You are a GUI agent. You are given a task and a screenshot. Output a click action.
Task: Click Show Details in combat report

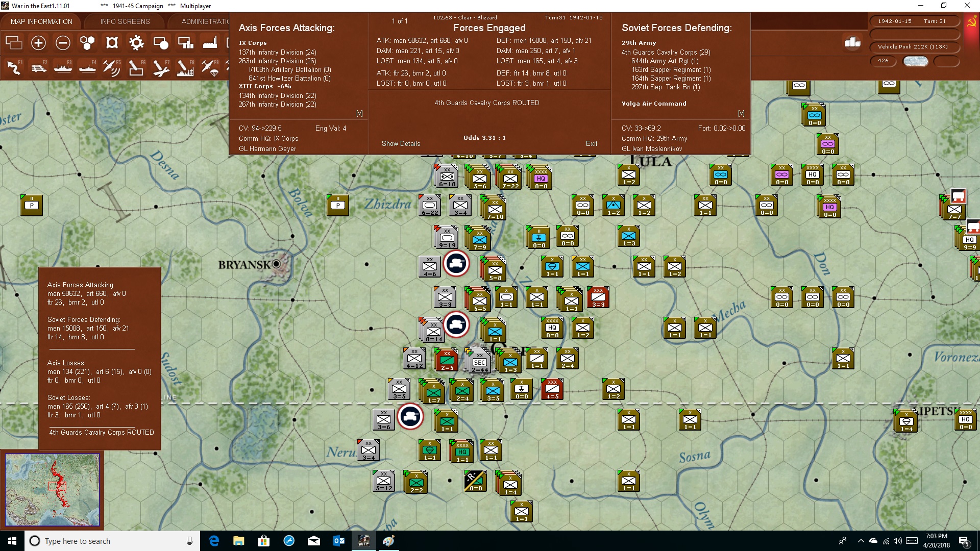[401, 143]
